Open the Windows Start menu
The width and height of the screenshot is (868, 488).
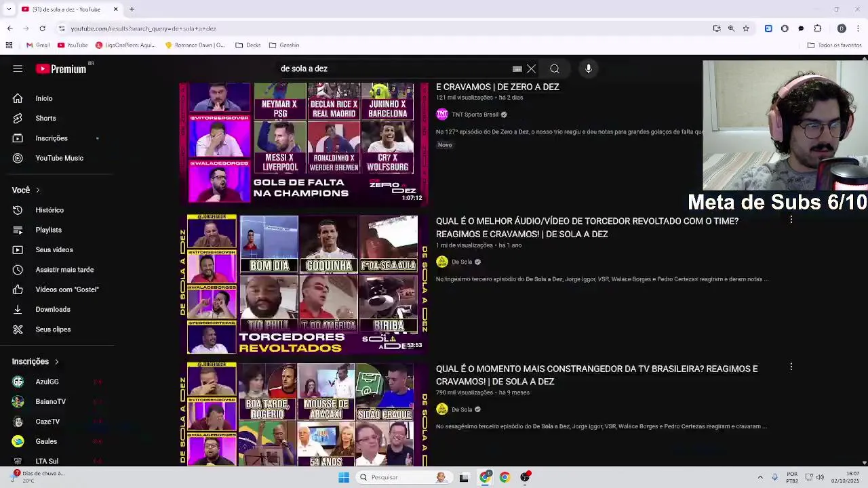pyautogui.click(x=344, y=477)
